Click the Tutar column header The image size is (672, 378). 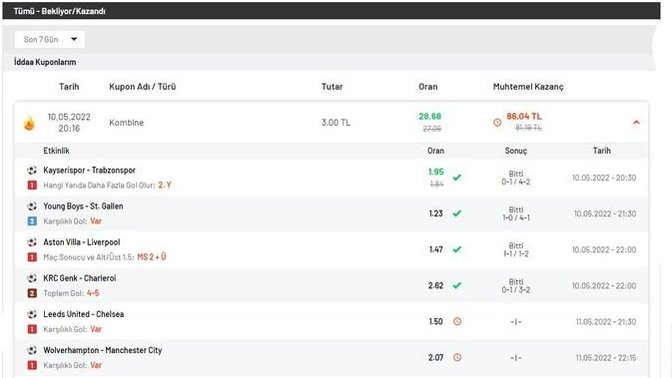[332, 87]
